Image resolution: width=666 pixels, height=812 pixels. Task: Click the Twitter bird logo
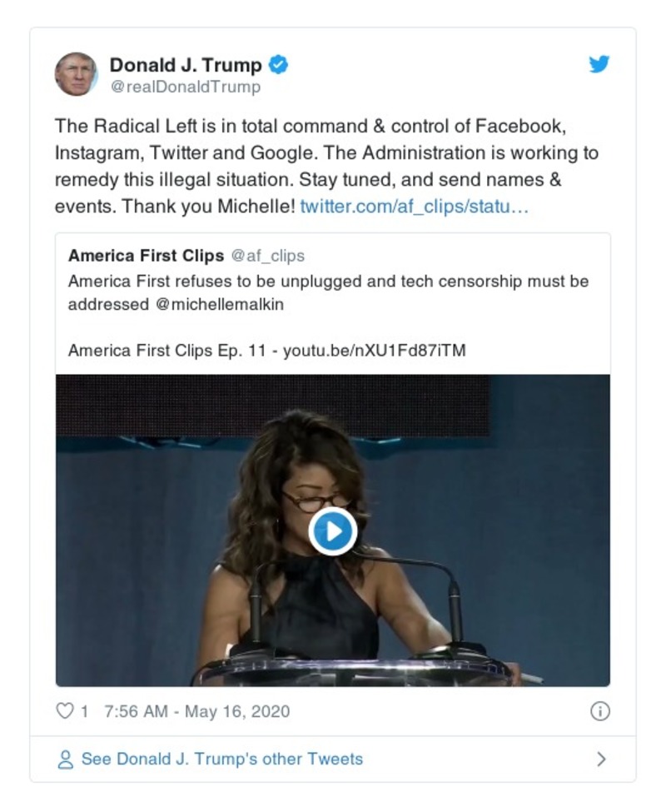tap(599, 63)
